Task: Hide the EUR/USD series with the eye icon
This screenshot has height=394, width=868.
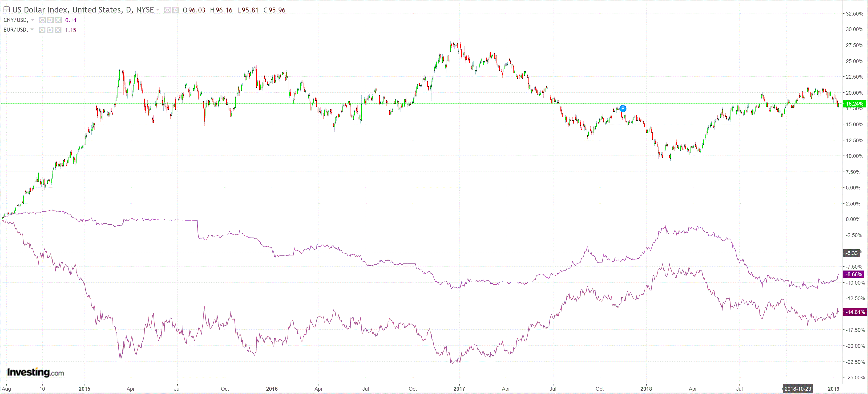Action: [x=42, y=30]
